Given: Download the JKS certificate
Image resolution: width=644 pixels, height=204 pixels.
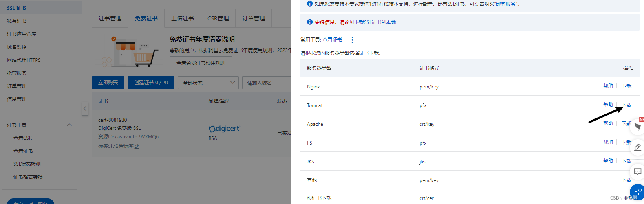Looking at the screenshot, I should [626, 161].
